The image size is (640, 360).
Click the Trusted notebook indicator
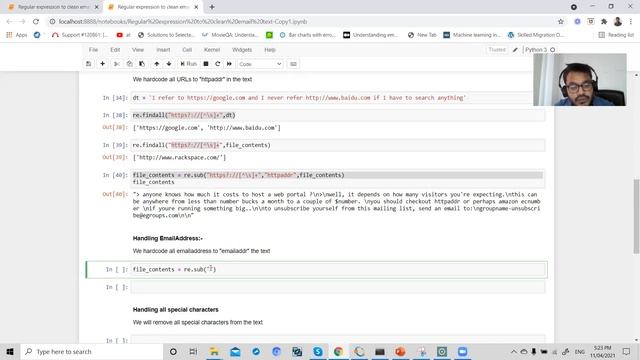[497, 50]
